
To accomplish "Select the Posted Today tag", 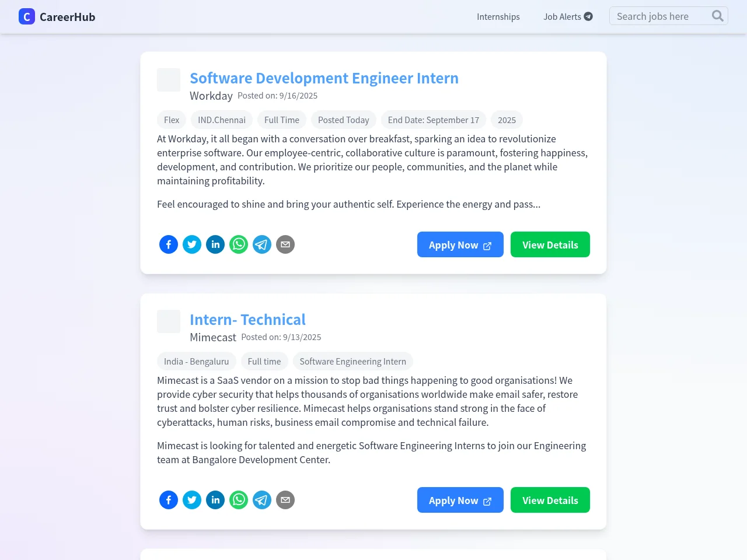I will coord(344,120).
